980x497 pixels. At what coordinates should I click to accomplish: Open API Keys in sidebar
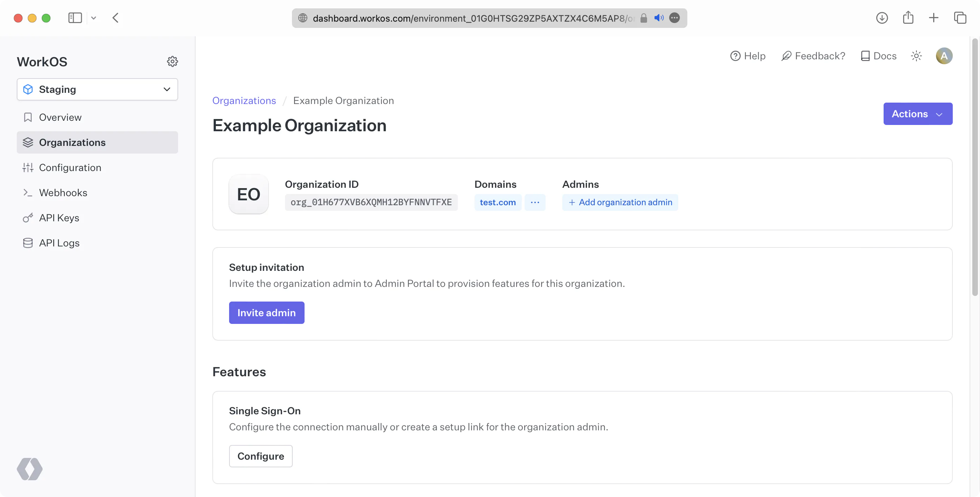[97, 217]
